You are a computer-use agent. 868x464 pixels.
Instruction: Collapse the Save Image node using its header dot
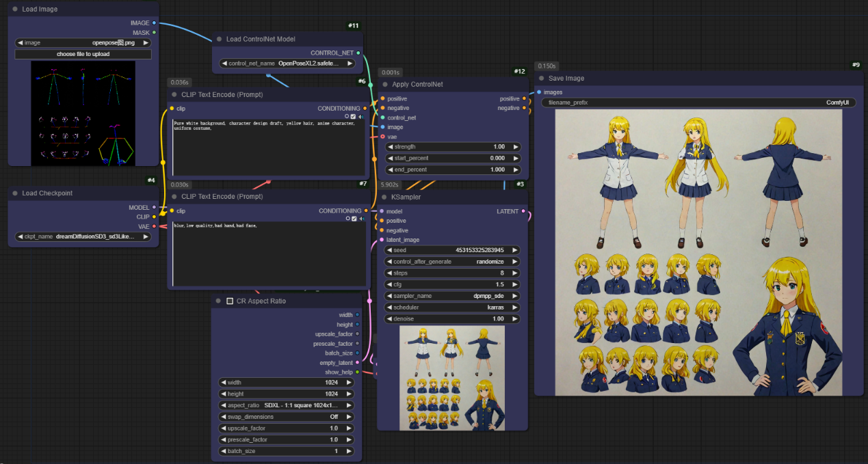(541, 78)
